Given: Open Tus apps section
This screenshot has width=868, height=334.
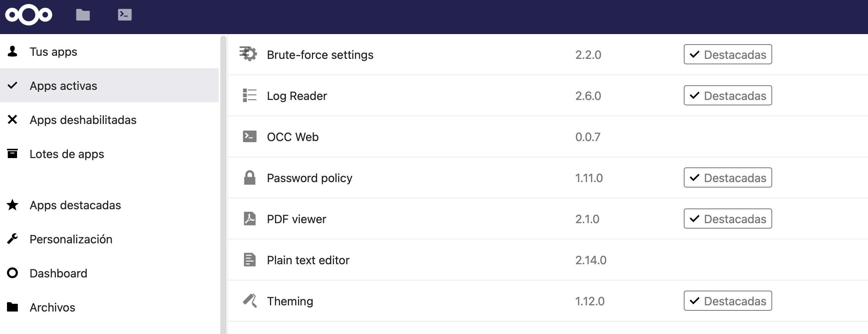Looking at the screenshot, I should pyautogui.click(x=109, y=51).
